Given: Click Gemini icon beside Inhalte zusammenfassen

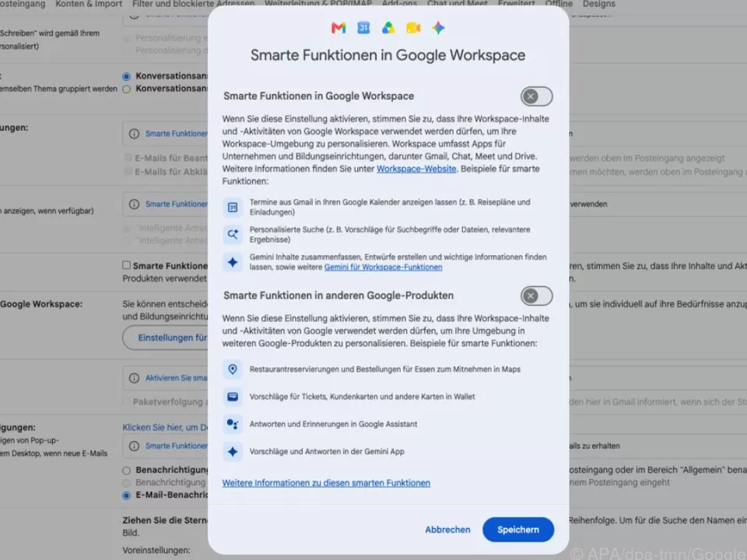Looking at the screenshot, I should click(x=233, y=262).
